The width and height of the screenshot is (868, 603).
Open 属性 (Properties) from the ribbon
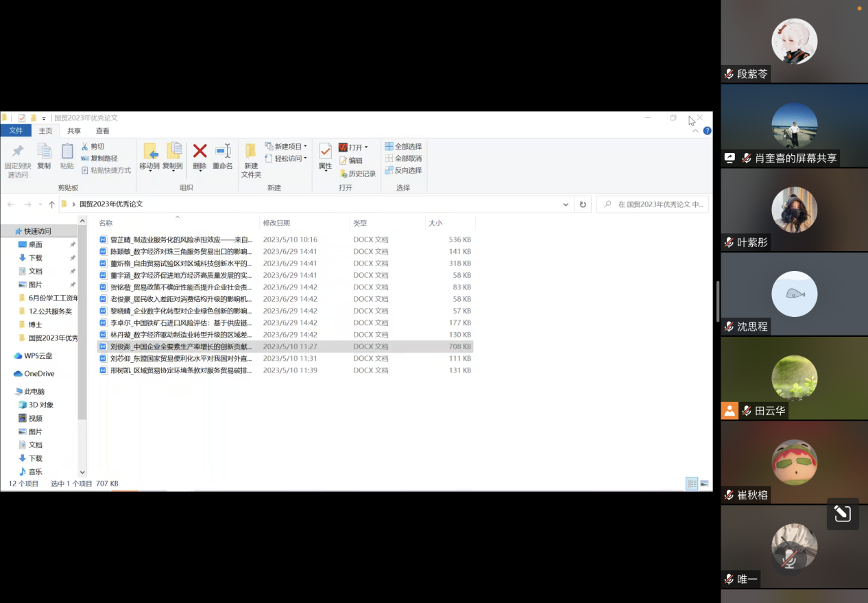(x=325, y=151)
